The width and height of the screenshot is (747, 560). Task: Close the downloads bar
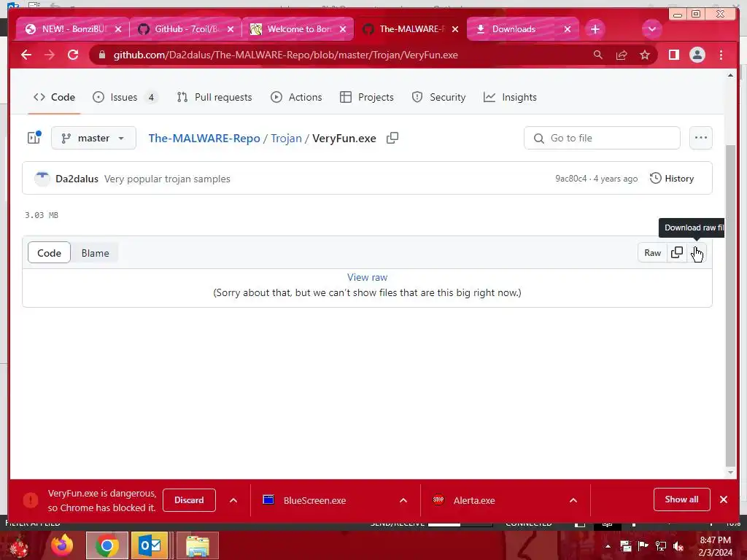(724, 499)
